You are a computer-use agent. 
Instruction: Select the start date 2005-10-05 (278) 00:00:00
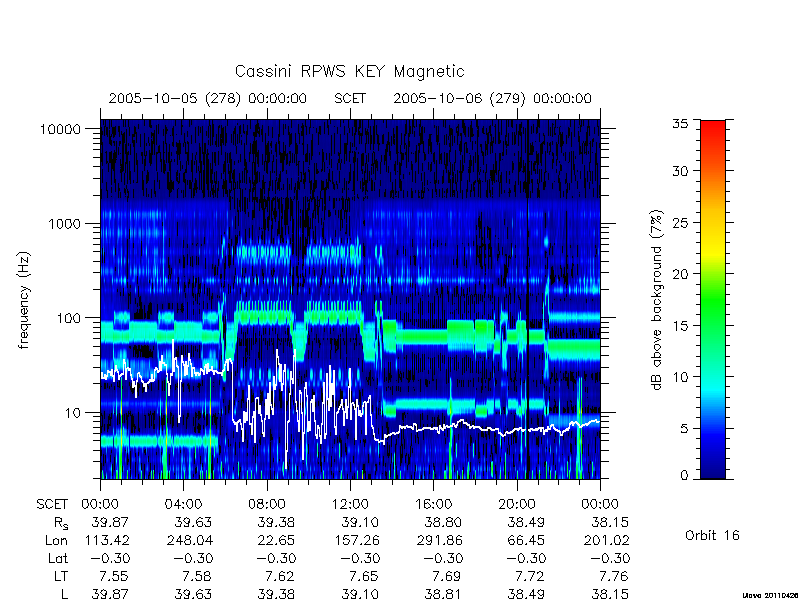[x=208, y=98]
